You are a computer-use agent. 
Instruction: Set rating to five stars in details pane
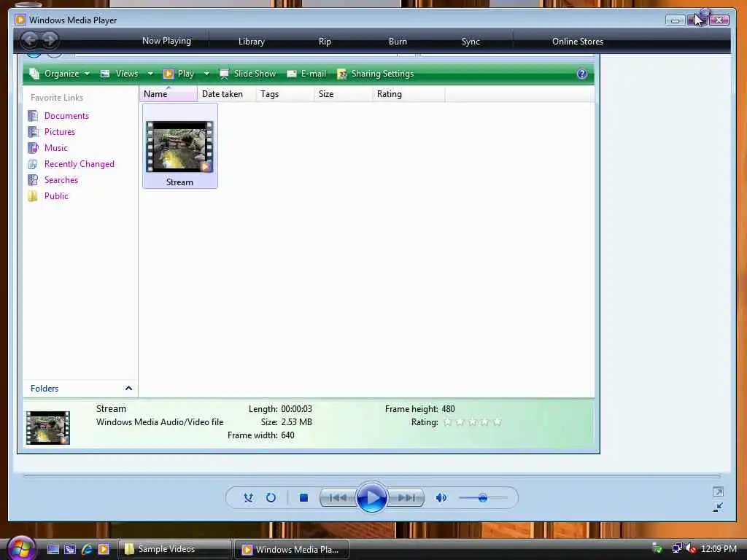497,422
